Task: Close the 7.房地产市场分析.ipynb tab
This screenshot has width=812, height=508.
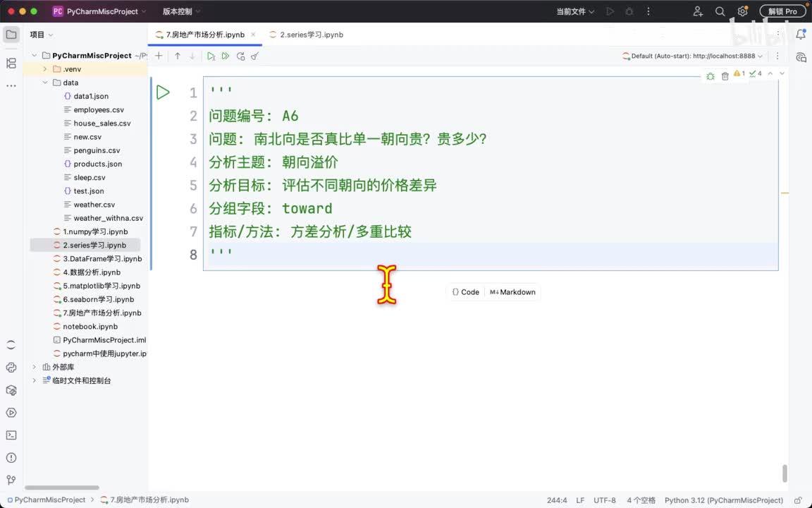Action: (253, 35)
